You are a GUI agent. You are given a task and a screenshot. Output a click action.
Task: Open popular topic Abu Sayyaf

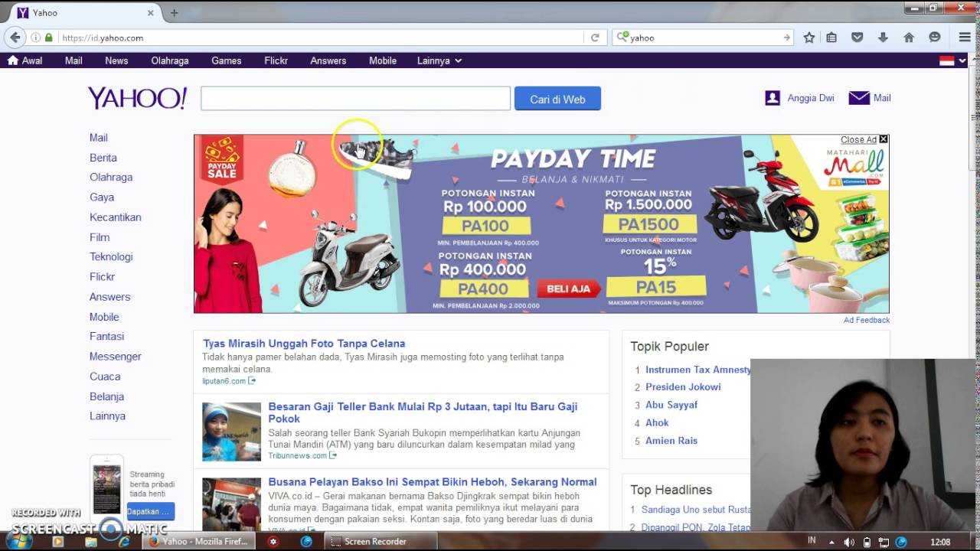(671, 404)
